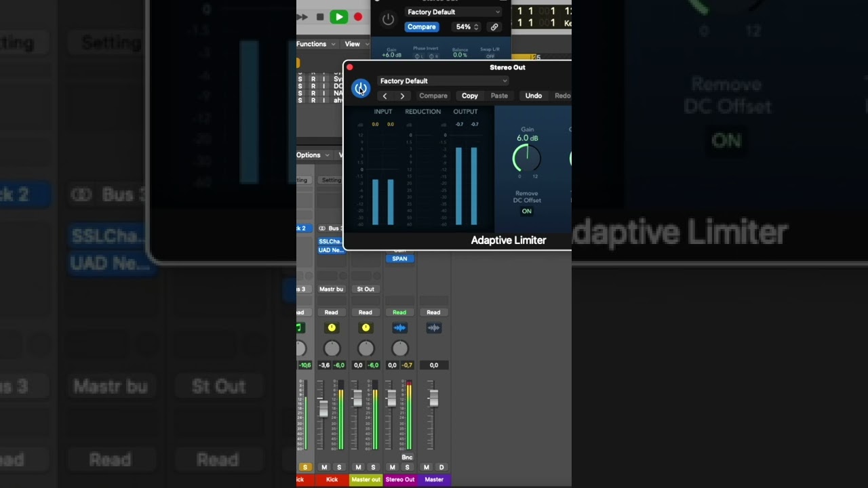Open Stereo Out Read automation mode
The width and height of the screenshot is (868, 488).
pos(399,312)
